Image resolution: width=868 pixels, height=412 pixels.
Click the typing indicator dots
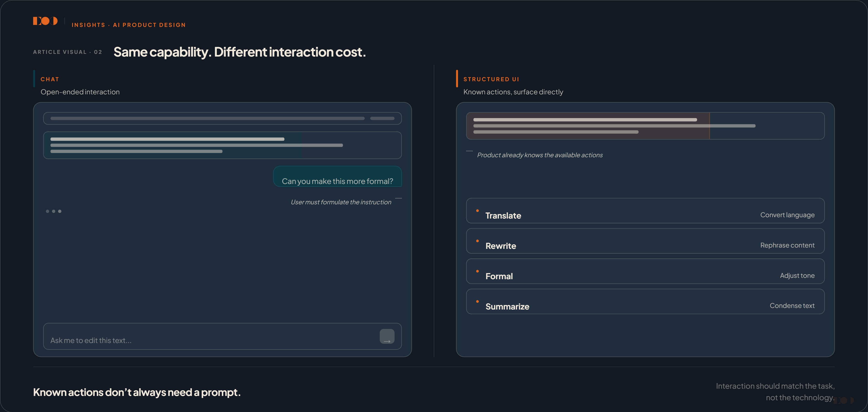tap(54, 211)
